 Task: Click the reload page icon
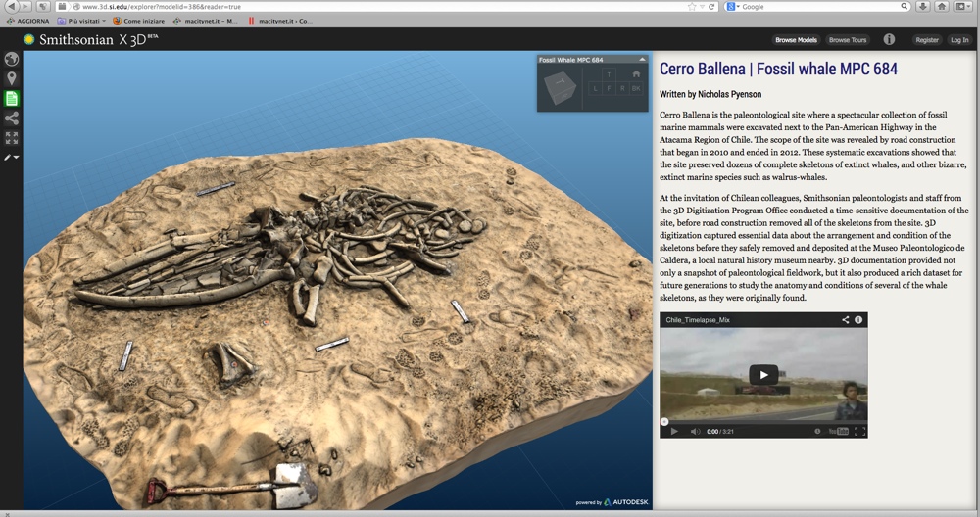(x=711, y=6)
